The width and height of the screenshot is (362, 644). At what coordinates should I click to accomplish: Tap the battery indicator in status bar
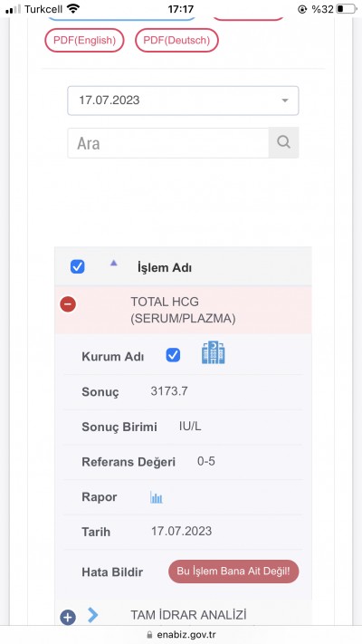click(346, 9)
